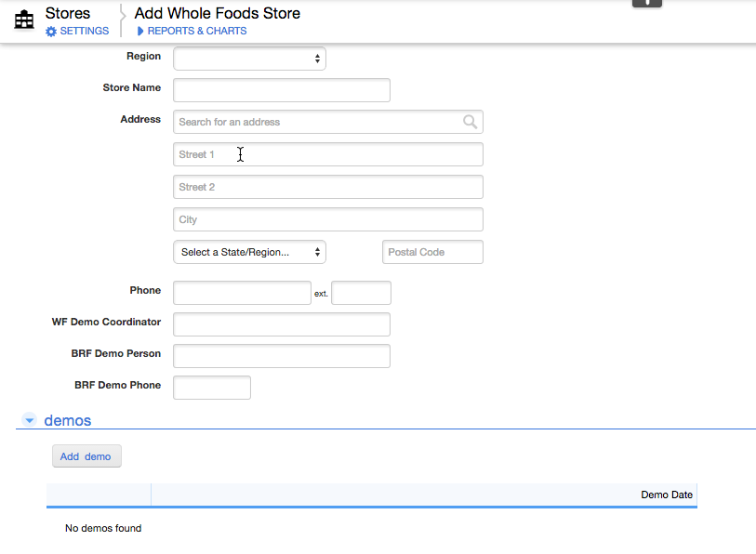Screen dimensions: 756x554
Task: Click the 'No demos found' text
Action: pos(103,528)
